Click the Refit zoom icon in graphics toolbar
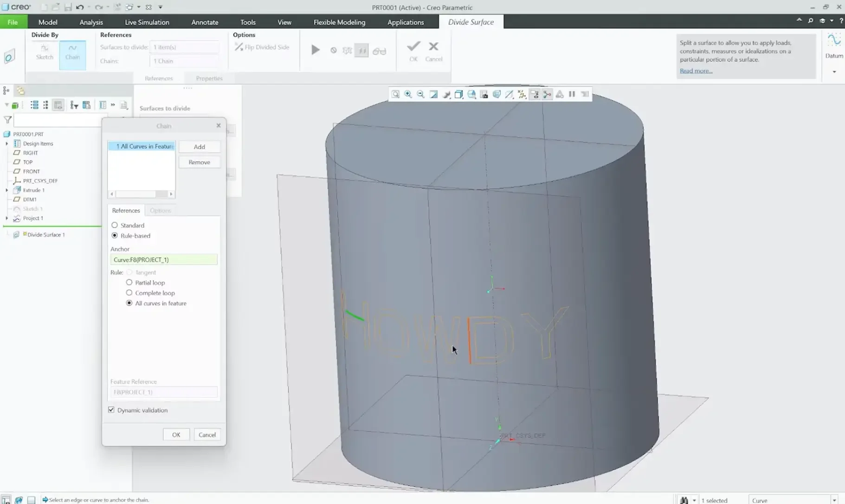Image resolution: width=845 pixels, height=504 pixels. coord(395,94)
